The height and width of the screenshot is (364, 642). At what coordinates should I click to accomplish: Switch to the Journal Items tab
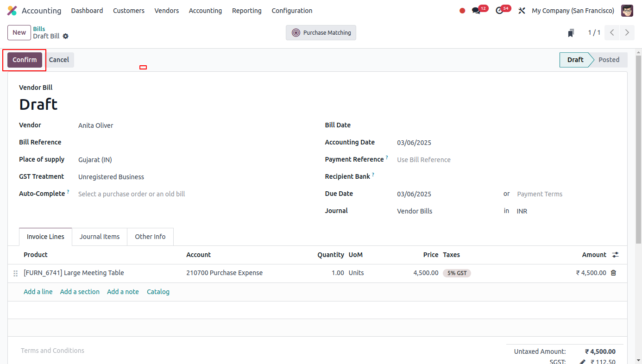pos(99,237)
